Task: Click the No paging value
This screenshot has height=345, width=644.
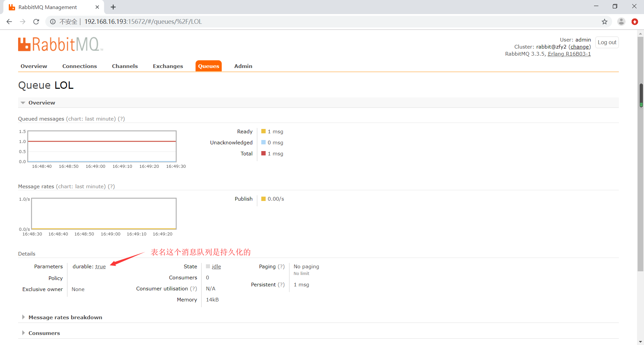Action: [x=306, y=267]
